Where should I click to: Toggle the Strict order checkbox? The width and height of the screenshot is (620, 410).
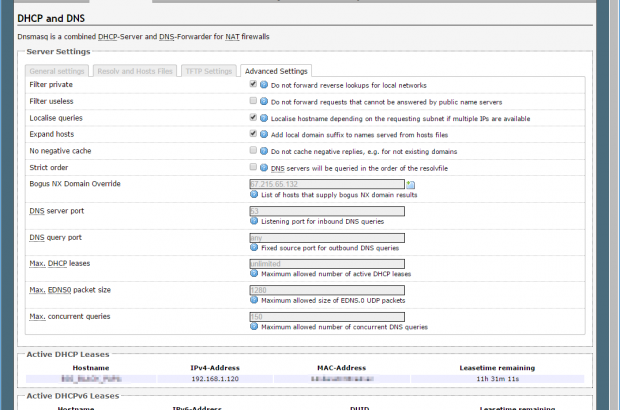pyautogui.click(x=253, y=167)
